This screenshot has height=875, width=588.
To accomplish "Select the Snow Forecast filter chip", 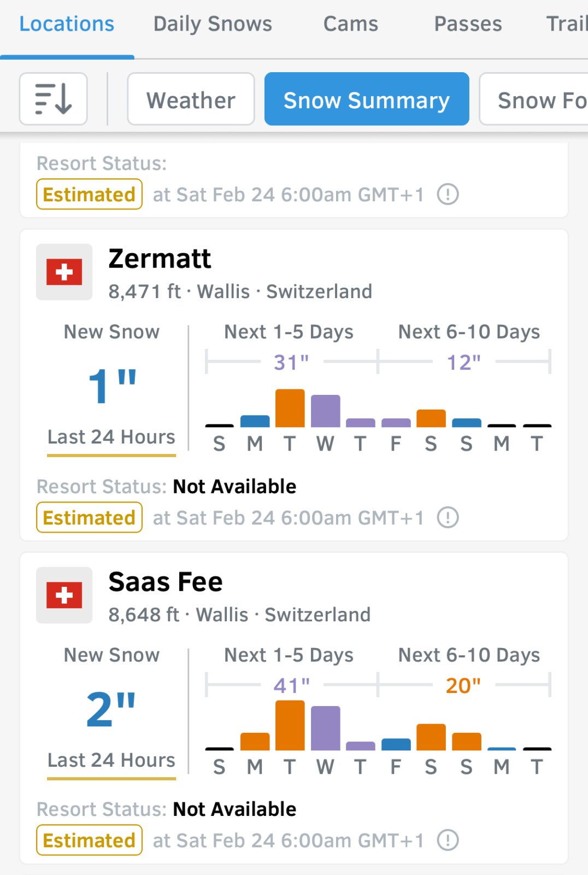I will (x=534, y=99).
